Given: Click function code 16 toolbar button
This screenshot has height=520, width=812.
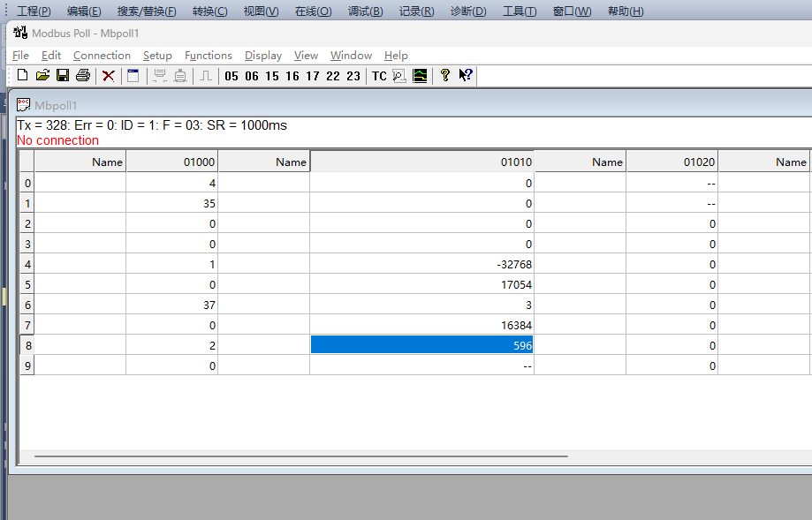Looking at the screenshot, I should click(x=292, y=76).
